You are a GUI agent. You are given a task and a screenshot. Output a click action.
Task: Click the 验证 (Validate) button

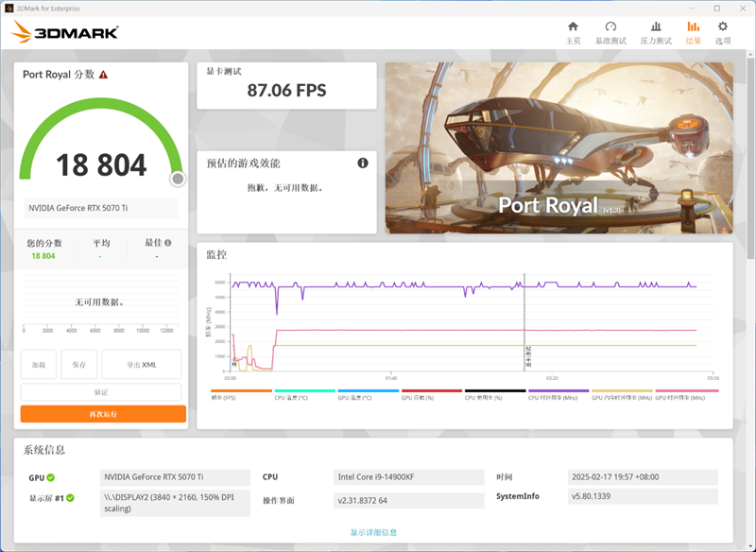100,390
